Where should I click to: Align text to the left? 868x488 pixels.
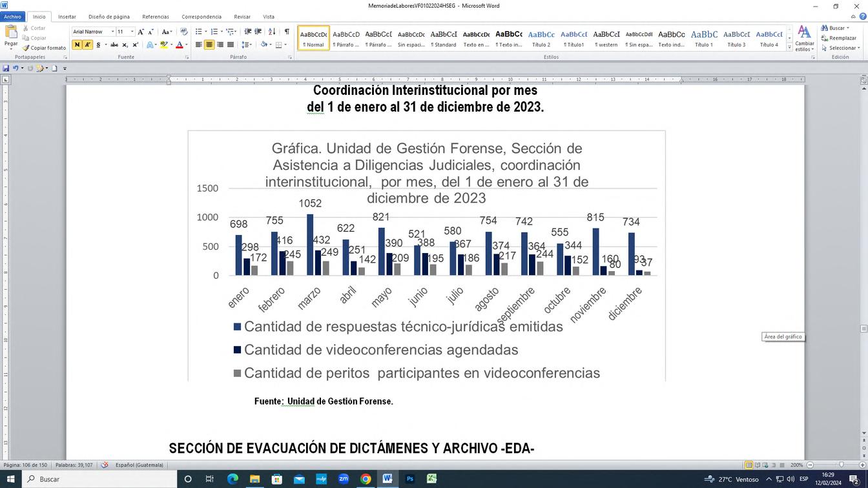click(x=199, y=45)
